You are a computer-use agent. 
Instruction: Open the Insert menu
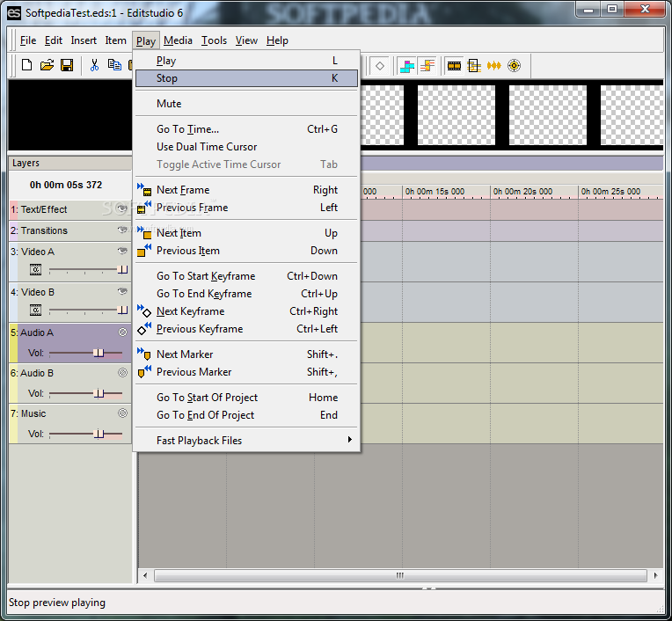[x=84, y=40]
